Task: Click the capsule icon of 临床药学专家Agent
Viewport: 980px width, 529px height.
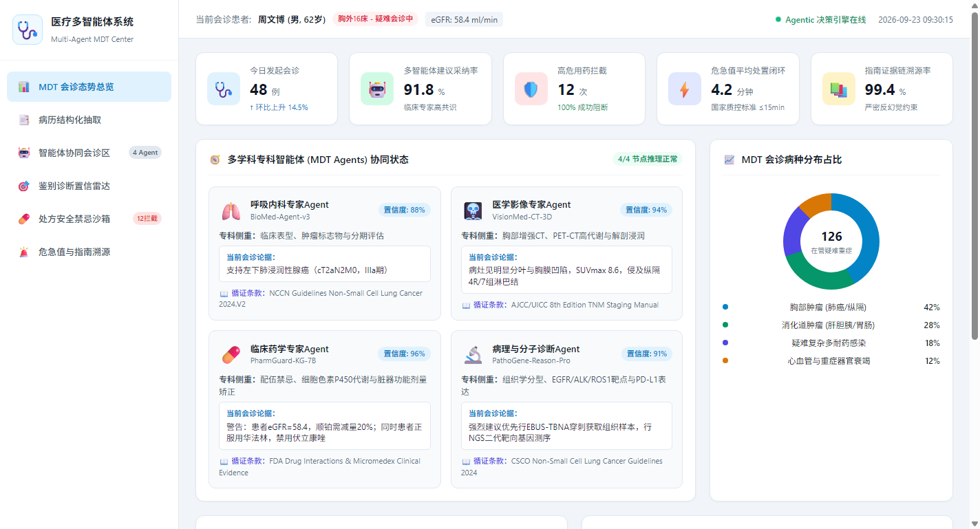Action: 231,355
